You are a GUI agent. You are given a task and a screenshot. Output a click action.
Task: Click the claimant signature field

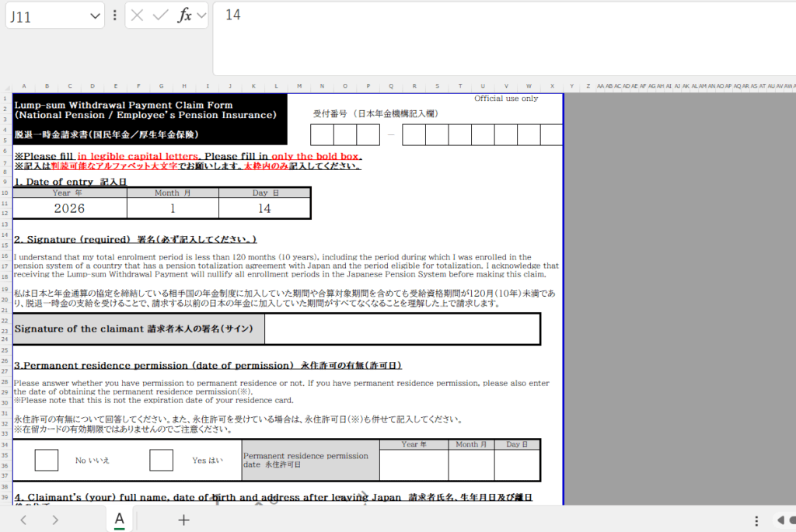(x=402, y=329)
